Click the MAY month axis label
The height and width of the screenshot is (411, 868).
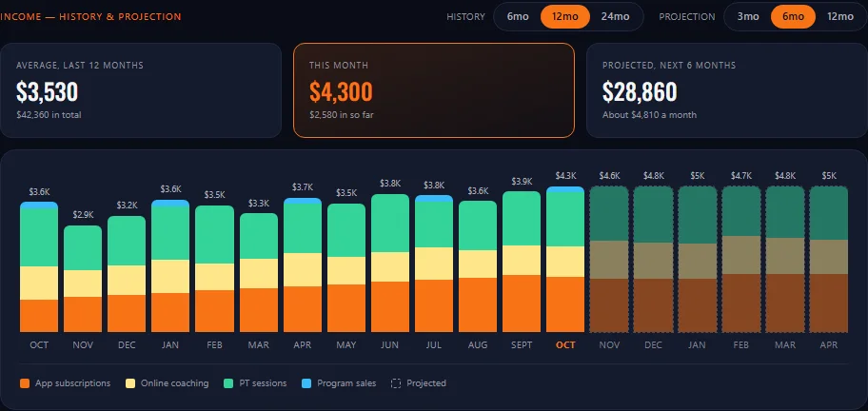coord(346,345)
